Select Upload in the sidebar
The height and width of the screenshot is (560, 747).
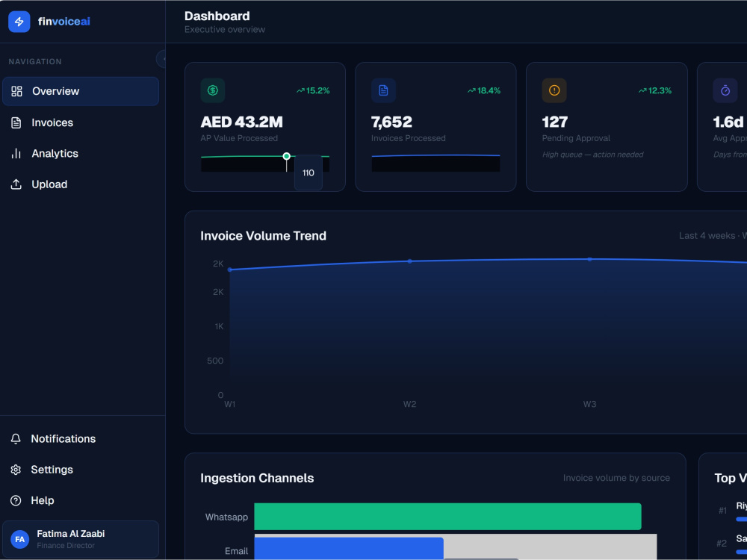pos(81,184)
